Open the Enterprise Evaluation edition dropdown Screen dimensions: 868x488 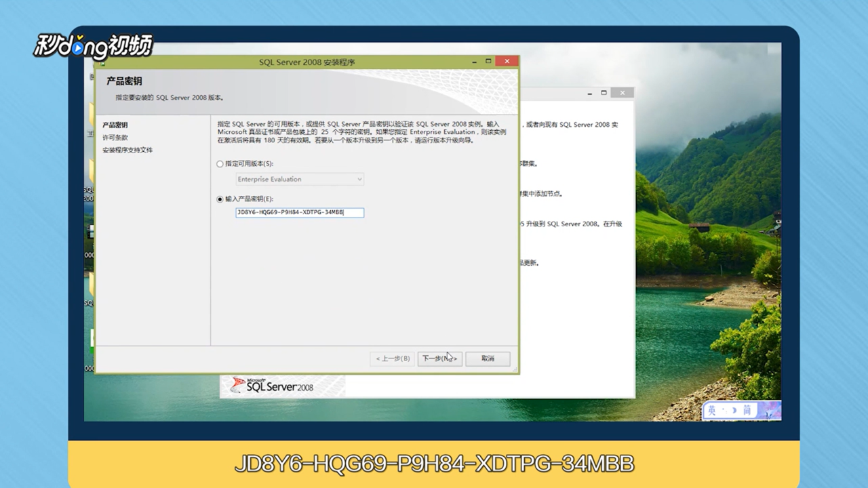tap(300, 179)
